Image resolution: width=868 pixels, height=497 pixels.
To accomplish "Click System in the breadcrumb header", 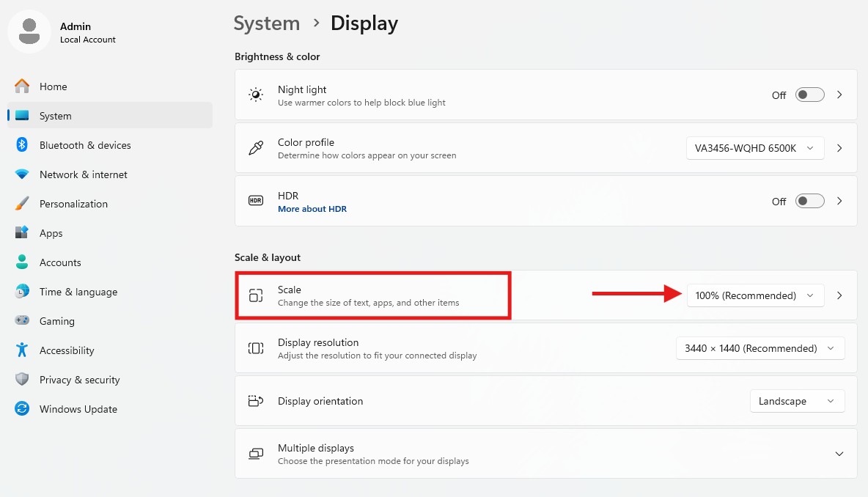I will point(267,23).
